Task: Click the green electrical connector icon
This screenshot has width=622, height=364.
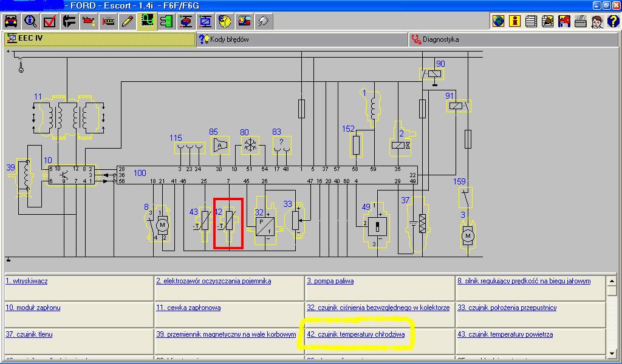Action: (x=166, y=22)
